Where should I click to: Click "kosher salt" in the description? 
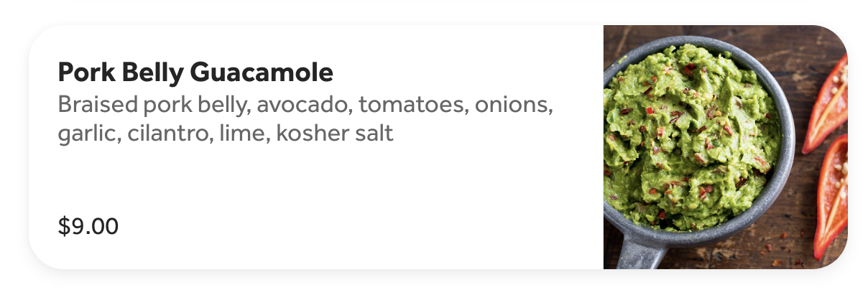(x=335, y=134)
